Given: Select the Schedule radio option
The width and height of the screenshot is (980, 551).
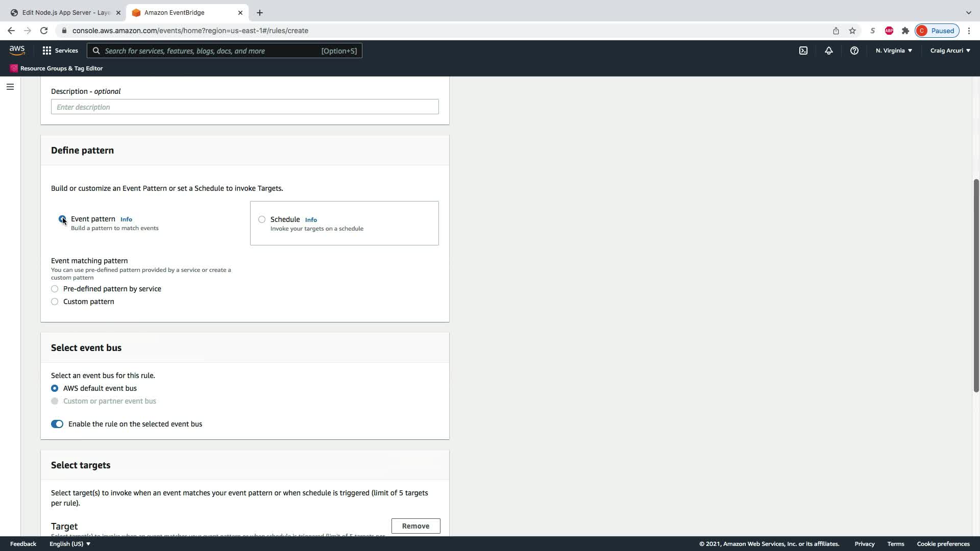Looking at the screenshot, I should pyautogui.click(x=262, y=219).
